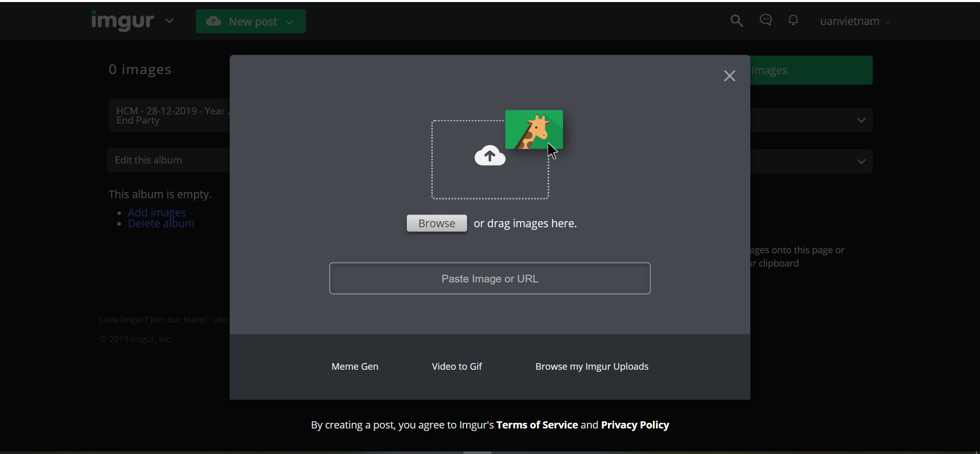This screenshot has width=980, height=454.
Task: Click the '© 2019 Imgur, Inc.' footer text
Action: click(x=136, y=339)
